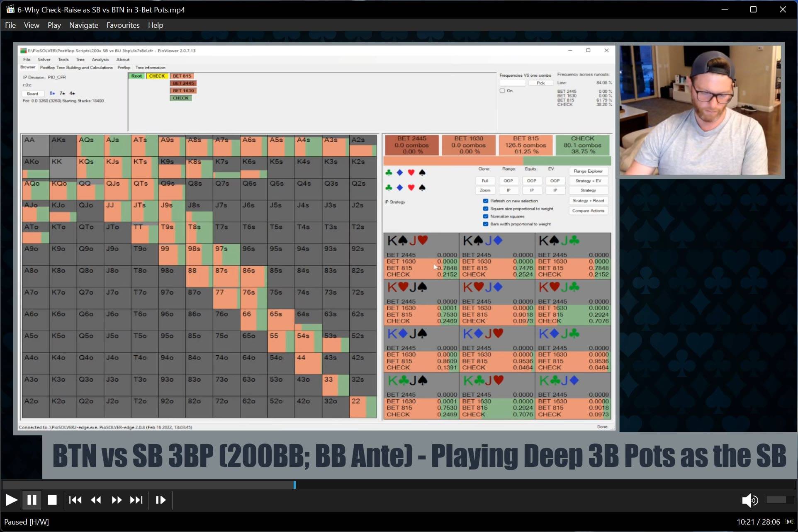
Task: Open the Solver menu in PioViewer
Action: click(x=44, y=59)
